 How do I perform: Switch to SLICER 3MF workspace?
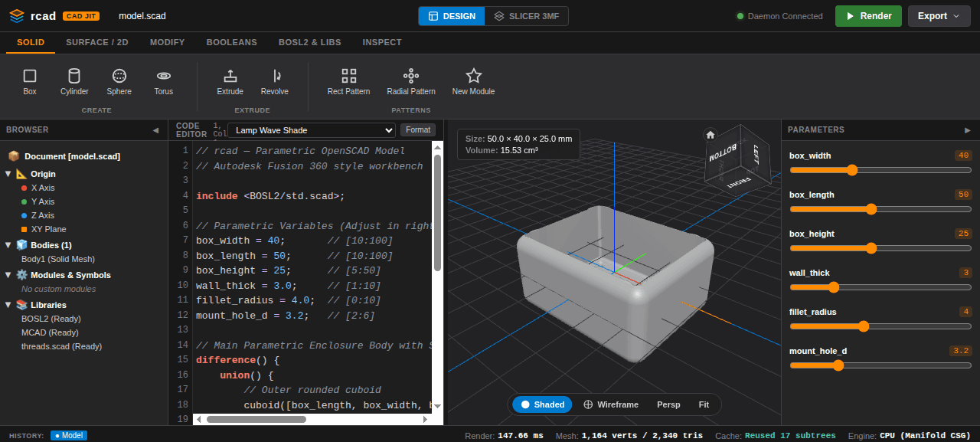527,16
